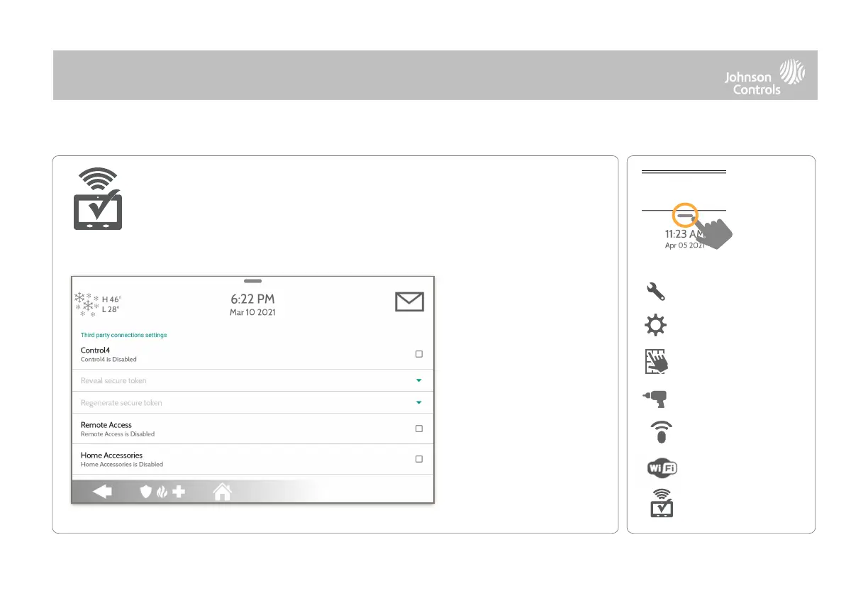Click the gear advanced settings icon
The image size is (868, 613).
[x=656, y=326]
